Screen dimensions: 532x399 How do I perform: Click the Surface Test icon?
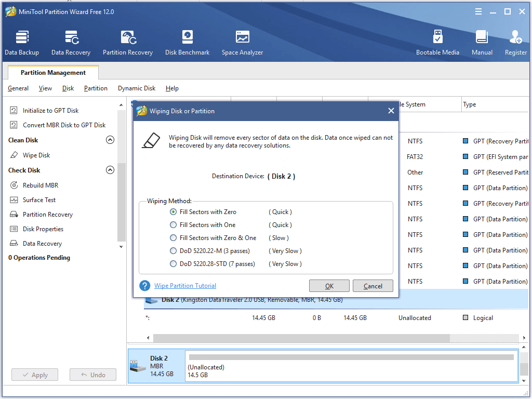14,200
